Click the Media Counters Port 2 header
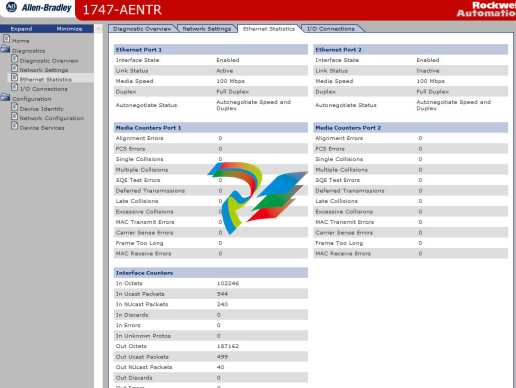This screenshot has width=516, height=388. (410, 128)
